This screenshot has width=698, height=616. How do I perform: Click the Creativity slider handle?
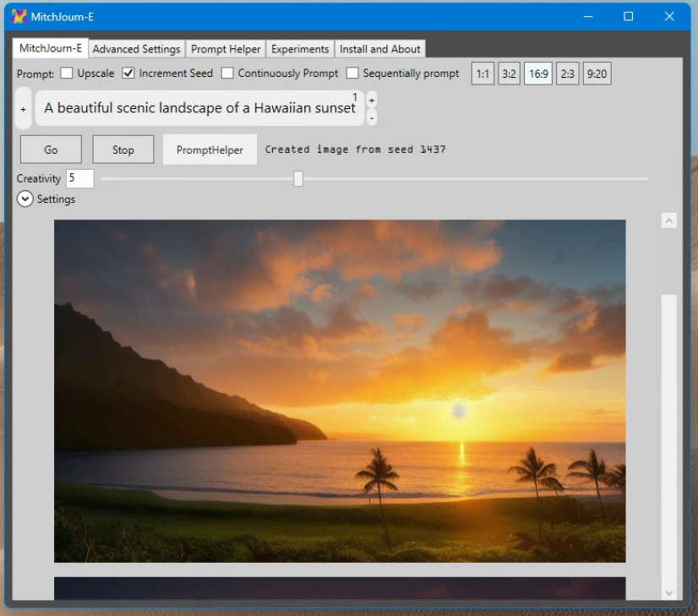coord(298,178)
